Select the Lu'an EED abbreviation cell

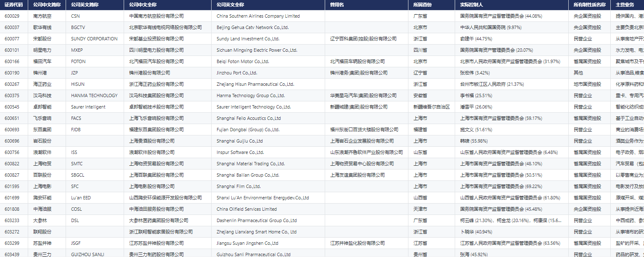95,198
